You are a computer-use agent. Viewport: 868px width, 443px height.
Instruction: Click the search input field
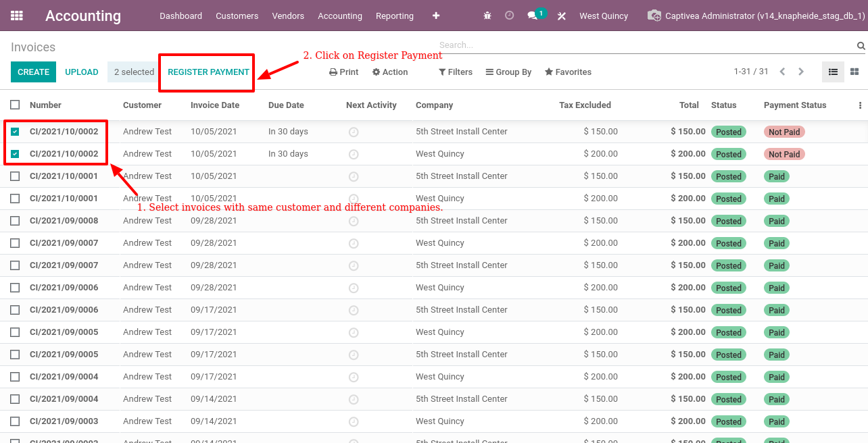point(646,45)
